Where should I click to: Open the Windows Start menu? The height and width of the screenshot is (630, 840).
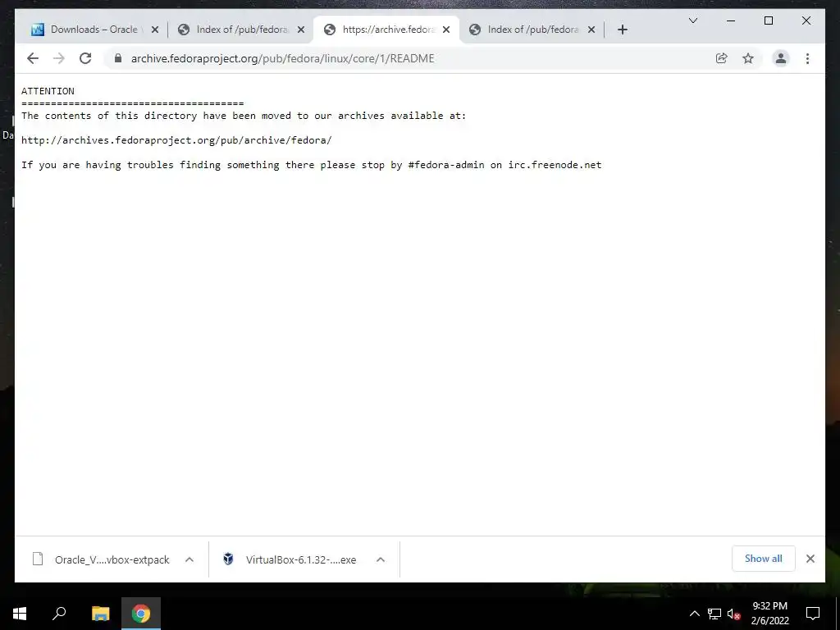tap(20, 614)
